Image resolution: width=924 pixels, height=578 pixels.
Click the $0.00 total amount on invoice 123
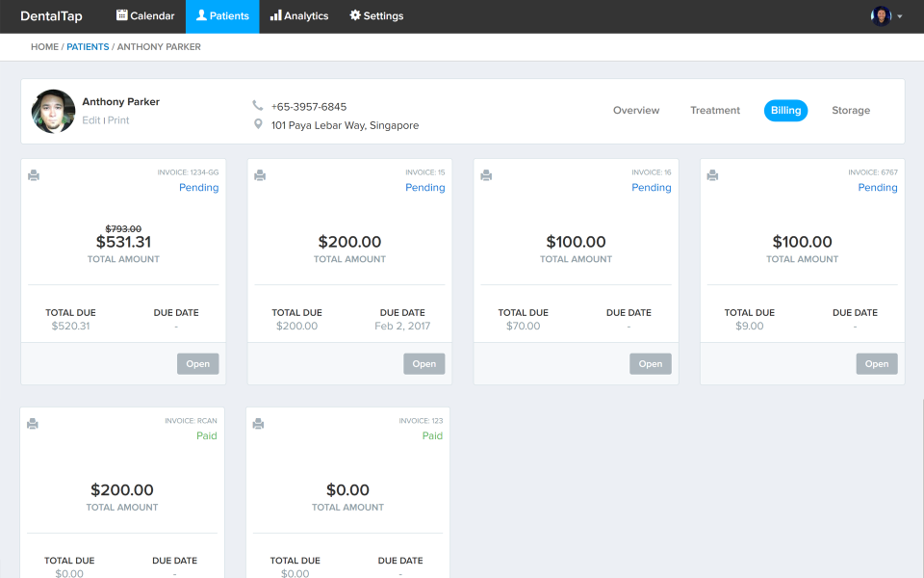point(347,490)
